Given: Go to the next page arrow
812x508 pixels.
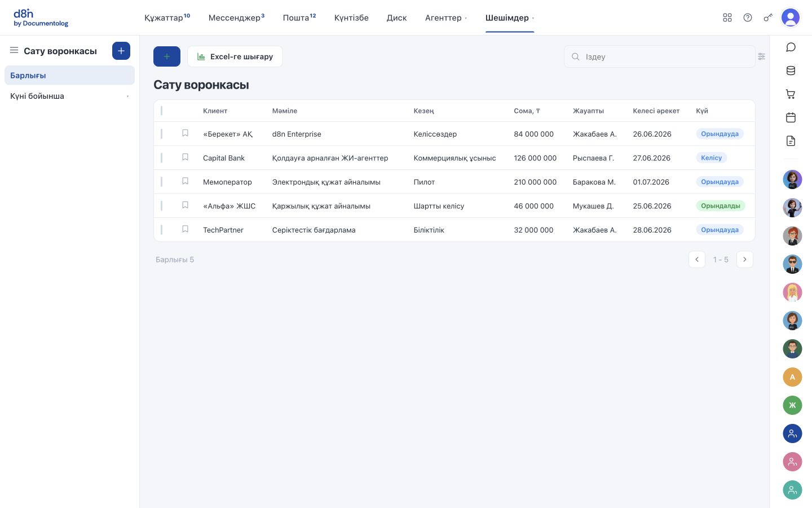Looking at the screenshot, I should [x=745, y=259].
